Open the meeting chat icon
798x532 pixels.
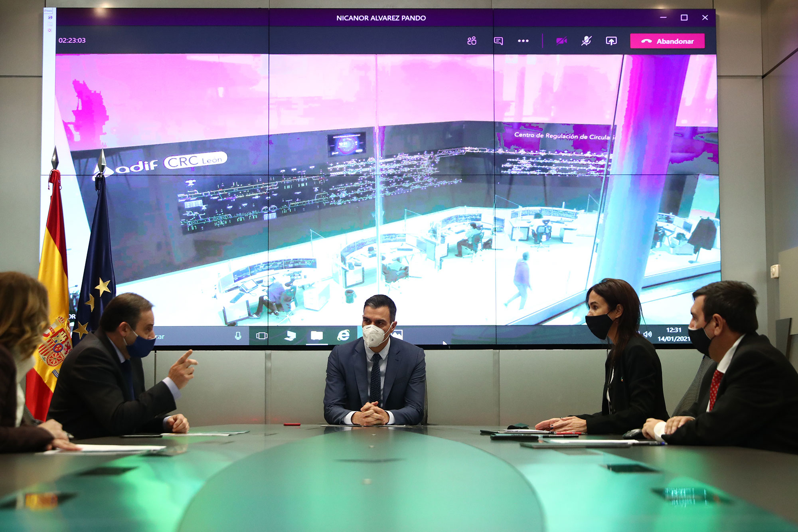tap(498, 41)
